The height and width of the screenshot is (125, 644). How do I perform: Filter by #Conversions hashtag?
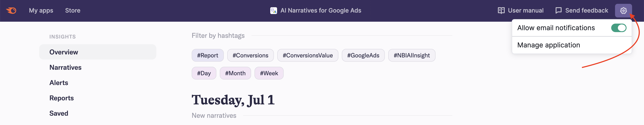click(x=250, y=55)
